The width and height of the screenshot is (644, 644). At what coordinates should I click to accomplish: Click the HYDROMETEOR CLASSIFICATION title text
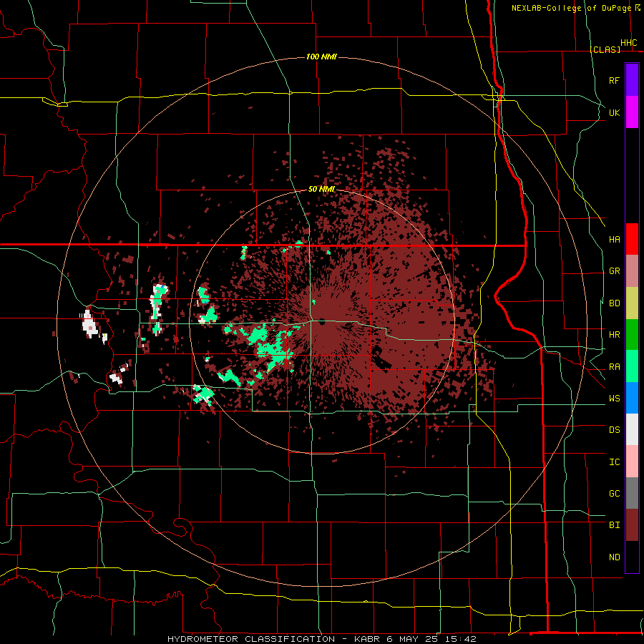251,639
